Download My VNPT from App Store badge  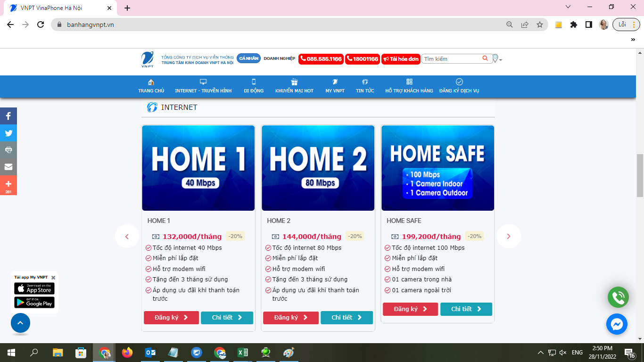34,288
